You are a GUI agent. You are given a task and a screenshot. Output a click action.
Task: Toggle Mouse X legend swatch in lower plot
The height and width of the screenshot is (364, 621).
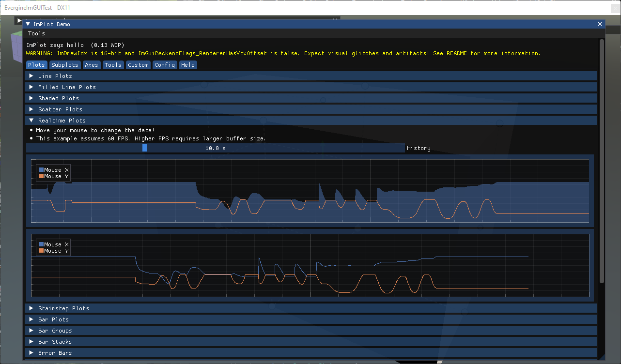pos(41,244)
